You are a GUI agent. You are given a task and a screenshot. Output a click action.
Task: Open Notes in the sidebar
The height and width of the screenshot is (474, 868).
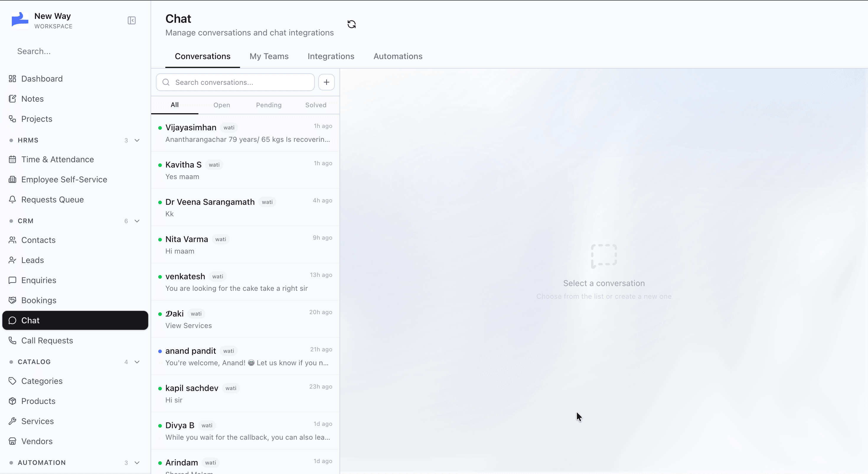coord(75,99)
